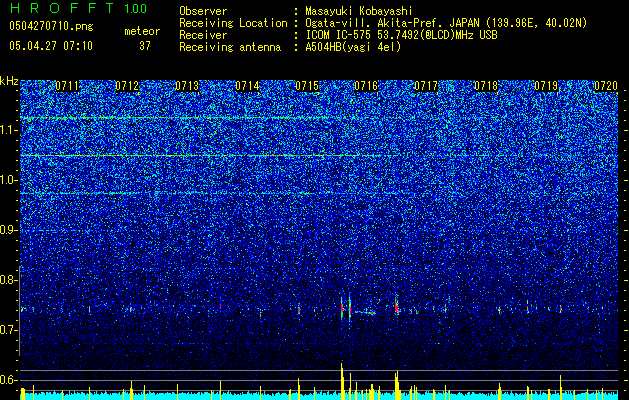Image resolution: width=629 pixels, height=400 pixels.
Task: Click the kHz axis unit label
Action: click(x=9, y=81)
